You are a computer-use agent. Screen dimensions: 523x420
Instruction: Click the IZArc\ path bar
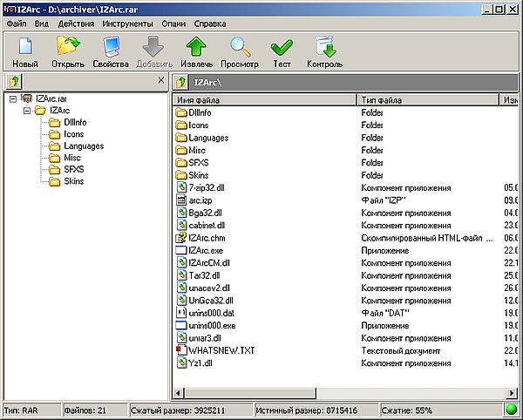[354, 82]
